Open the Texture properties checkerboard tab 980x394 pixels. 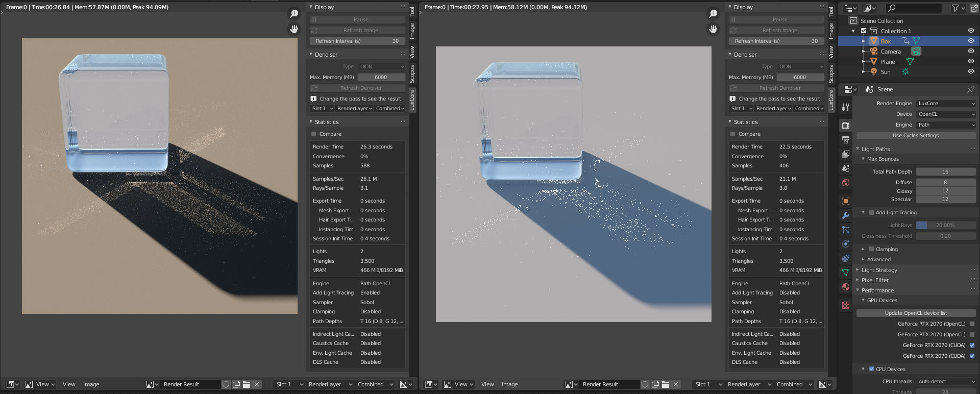pyautogui.click(x=846, y=305)
